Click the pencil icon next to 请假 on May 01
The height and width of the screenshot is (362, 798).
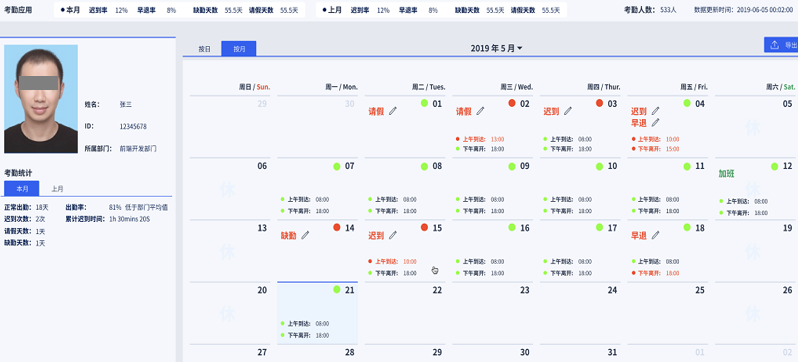point(392,111)
